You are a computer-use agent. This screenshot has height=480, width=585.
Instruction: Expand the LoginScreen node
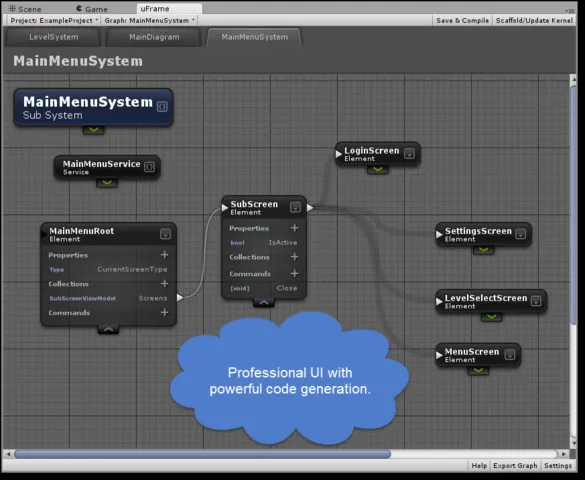[378, 170]
